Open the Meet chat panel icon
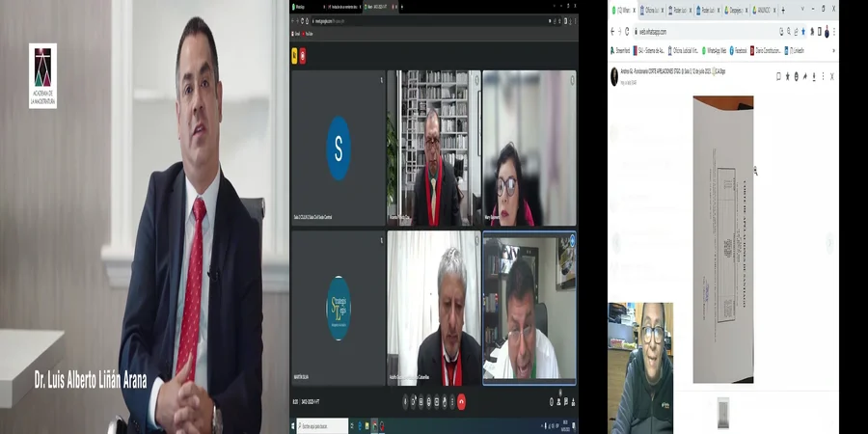868x434 pixels. [566, 402]
